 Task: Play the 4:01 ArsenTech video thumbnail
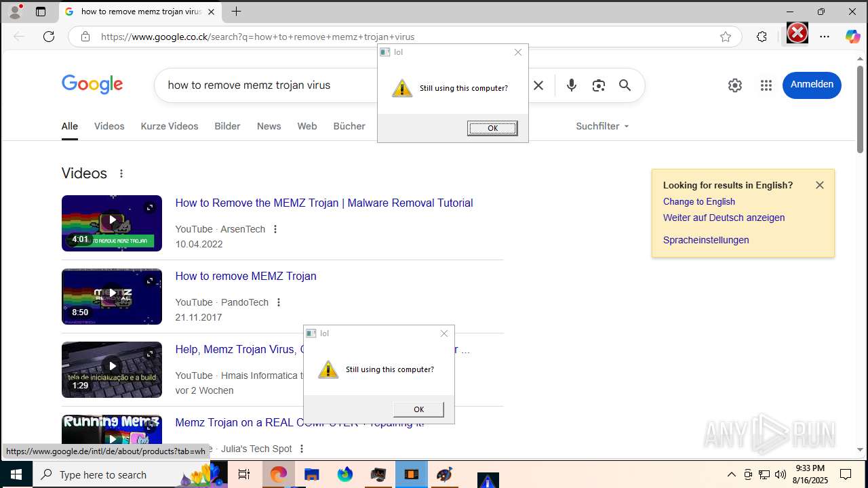[x=112, y=223]
